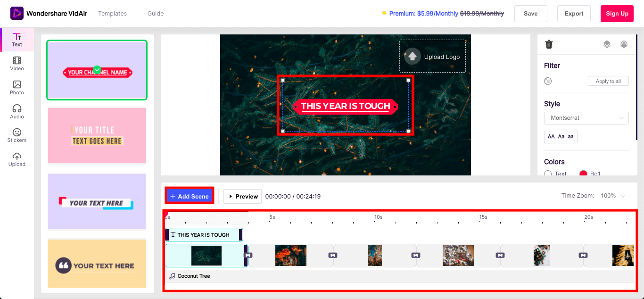Select orange quote YOUR TEXT HERE template
Image resolution: width=644 pixels, height=299 pixels.
point(97,264)
